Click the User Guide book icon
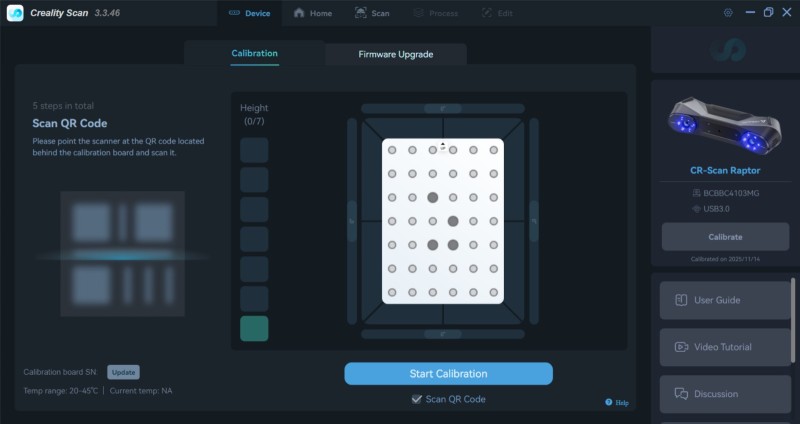The height and width of the screenshot is (424, 800). 681,300
